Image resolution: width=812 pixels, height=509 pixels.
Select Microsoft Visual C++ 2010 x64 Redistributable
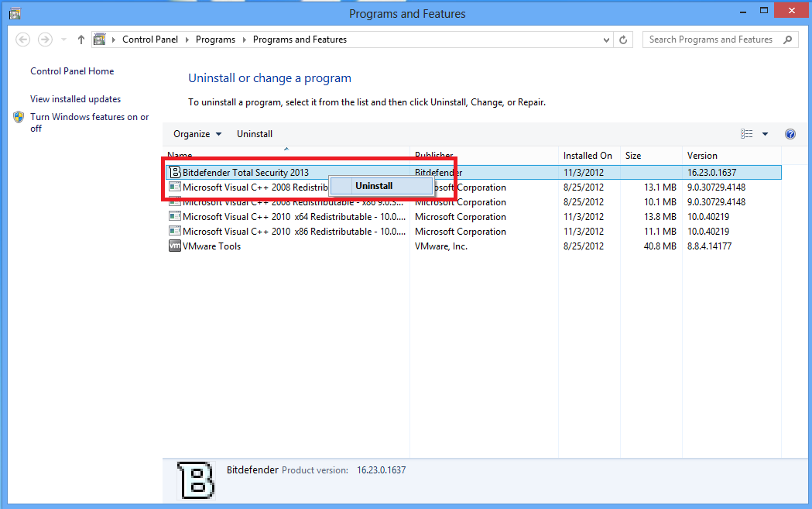pos(294,217)
